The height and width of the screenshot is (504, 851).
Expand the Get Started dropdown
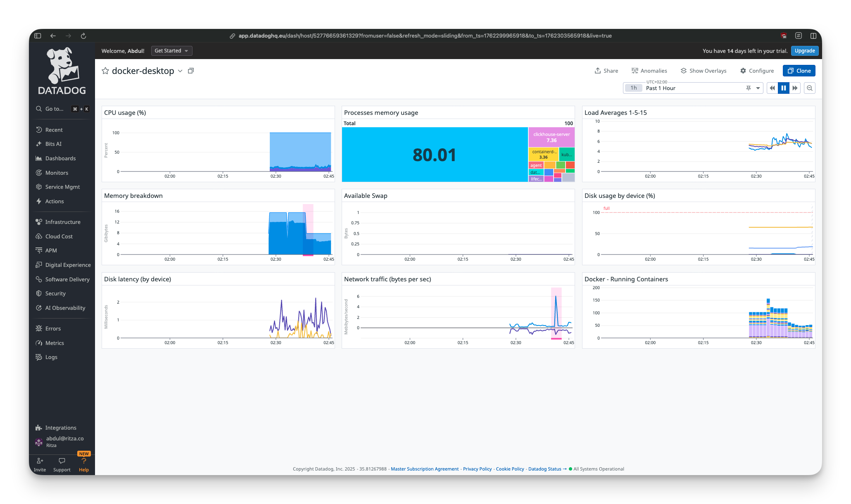[171, 50]
